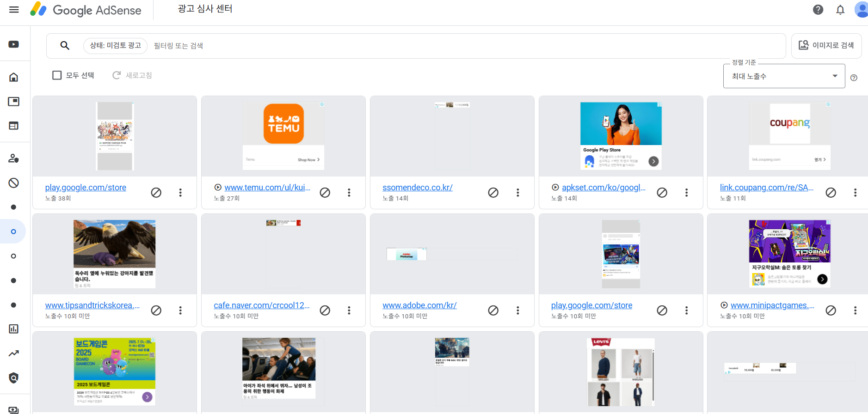Open the Ads sidebar icon
868x414 pixels.
pos(14,102)
